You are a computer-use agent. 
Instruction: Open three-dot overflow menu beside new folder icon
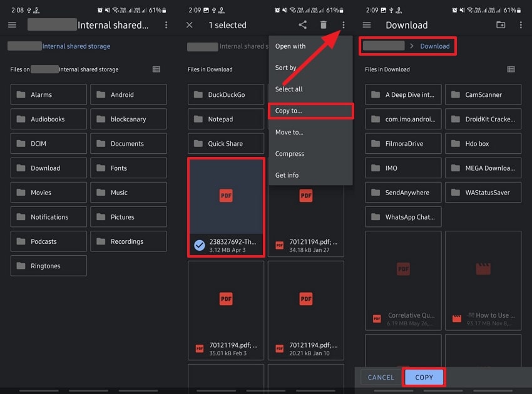coord(521,25)
